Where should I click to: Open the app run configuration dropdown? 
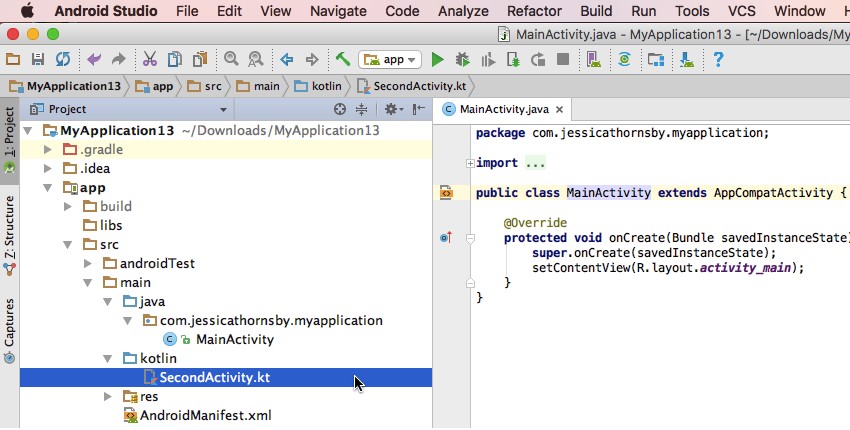[x=390, y=59]
